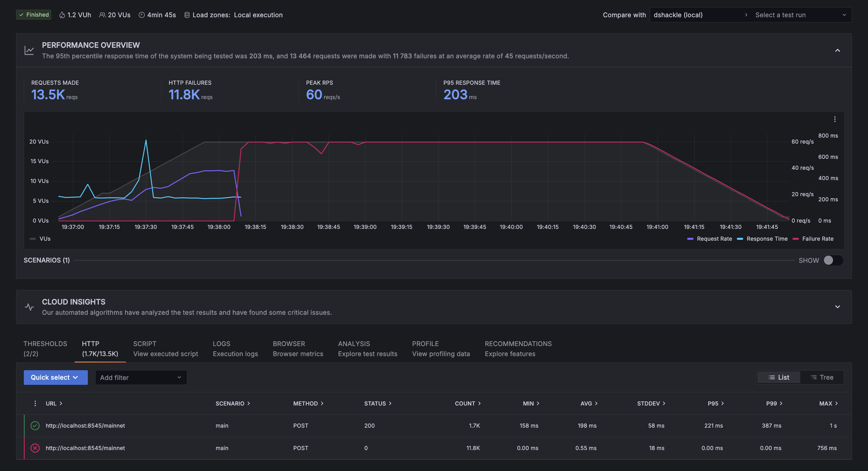Open the chart options three-dot menu
The image size is (868, 471).
(835, 119)
